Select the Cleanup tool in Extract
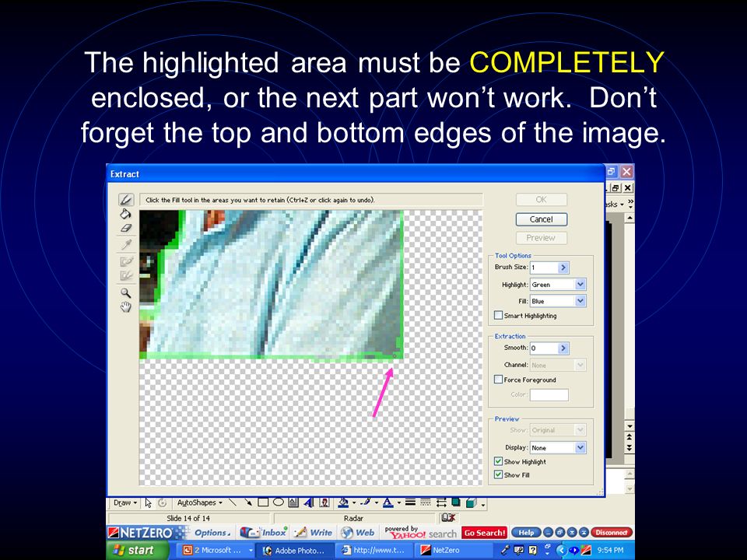This screenshot has width=747, height=560. click(x=126, y=261)
